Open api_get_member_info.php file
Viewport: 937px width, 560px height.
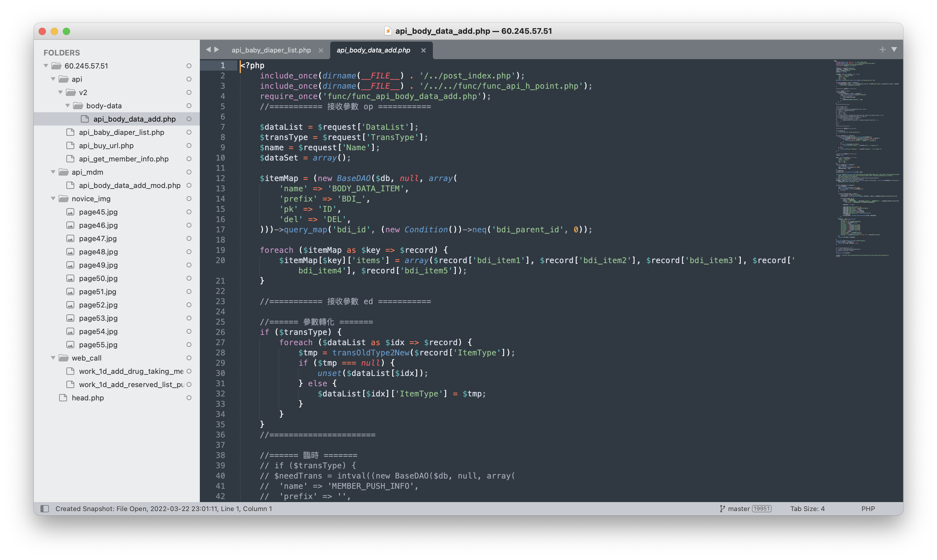click(123, 159)
